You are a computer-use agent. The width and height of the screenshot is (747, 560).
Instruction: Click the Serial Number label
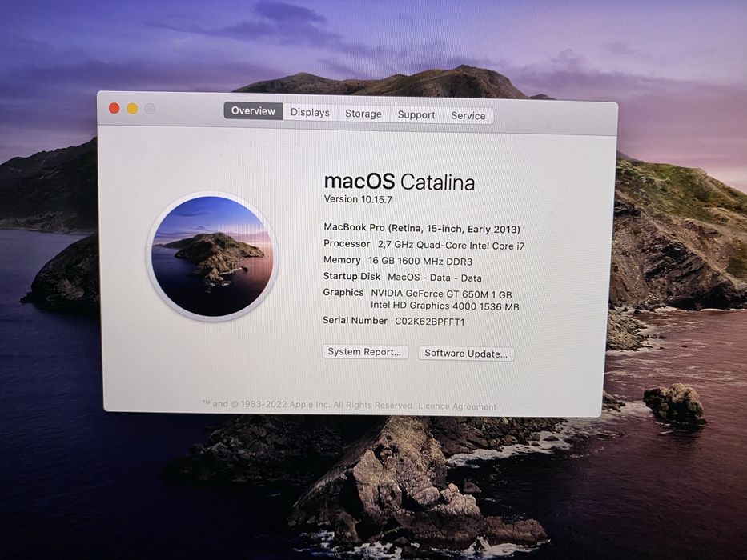tap(355, 321)
